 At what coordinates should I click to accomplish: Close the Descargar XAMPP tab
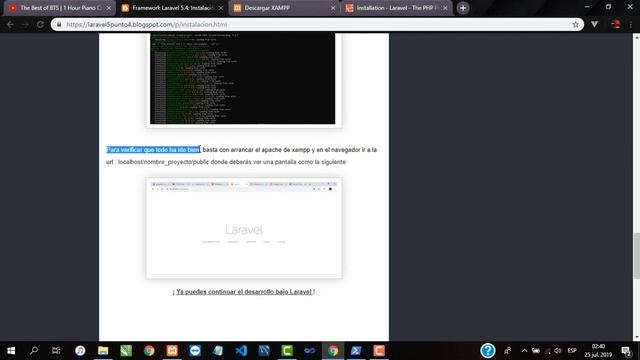333,8
